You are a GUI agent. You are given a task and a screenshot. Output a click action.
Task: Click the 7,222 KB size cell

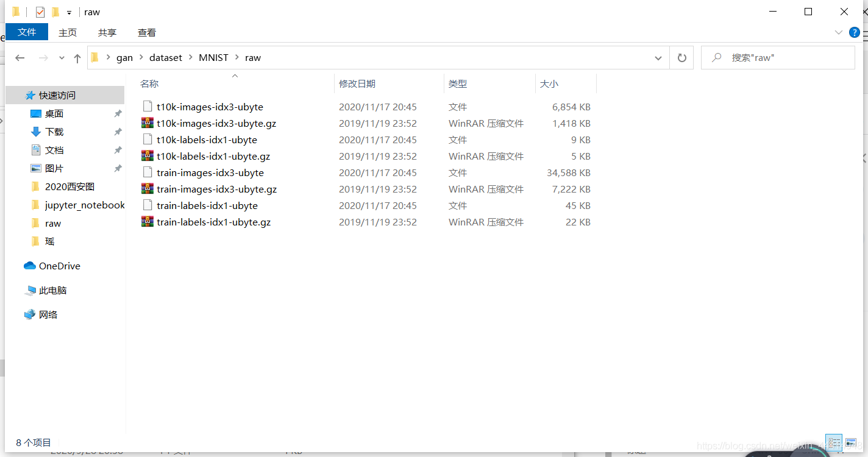[x=571, y=190]
